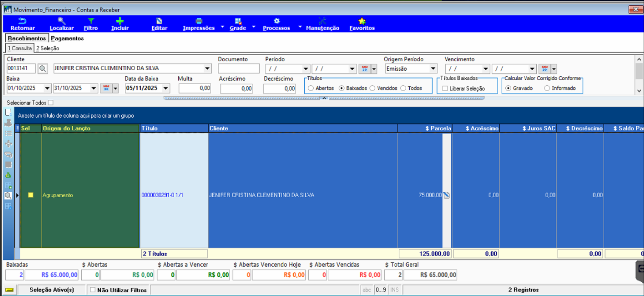Screen dimensions: 644x296
Task: Select the Abertos radio button
Action: pyautogui.click(x=311, y=88)
